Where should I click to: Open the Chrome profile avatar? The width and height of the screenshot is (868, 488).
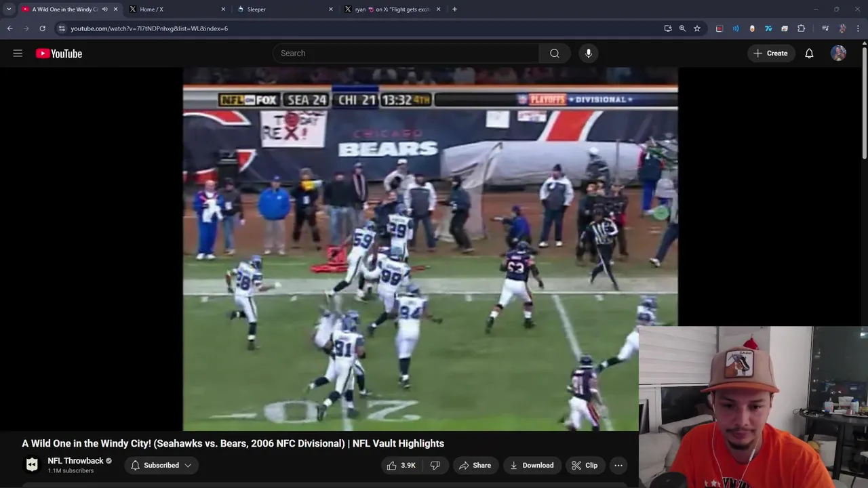pyautogui.click(x=843, y=28)
